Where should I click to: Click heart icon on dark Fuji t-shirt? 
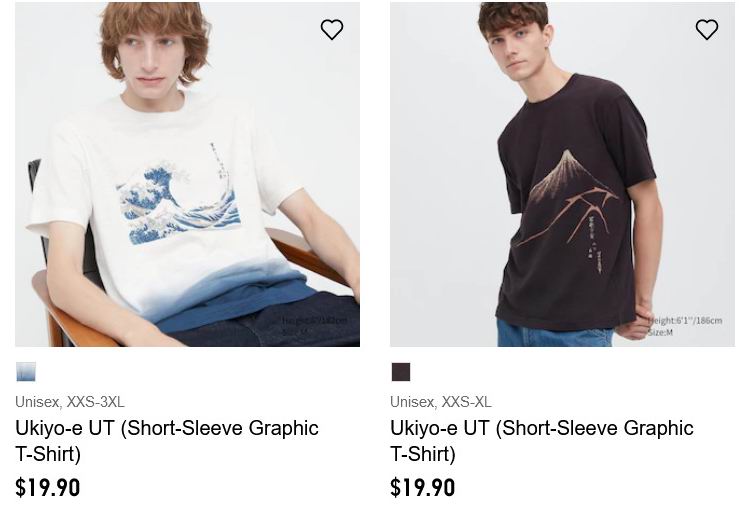coord(706,29)
